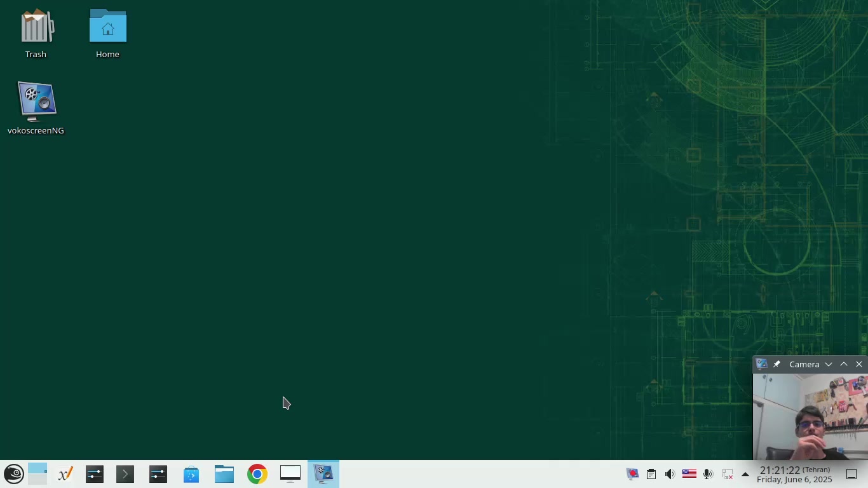Screen dimensions: 868x488
Task: Open the Dolphin file manager from taskbar
Action: (224, 474)
